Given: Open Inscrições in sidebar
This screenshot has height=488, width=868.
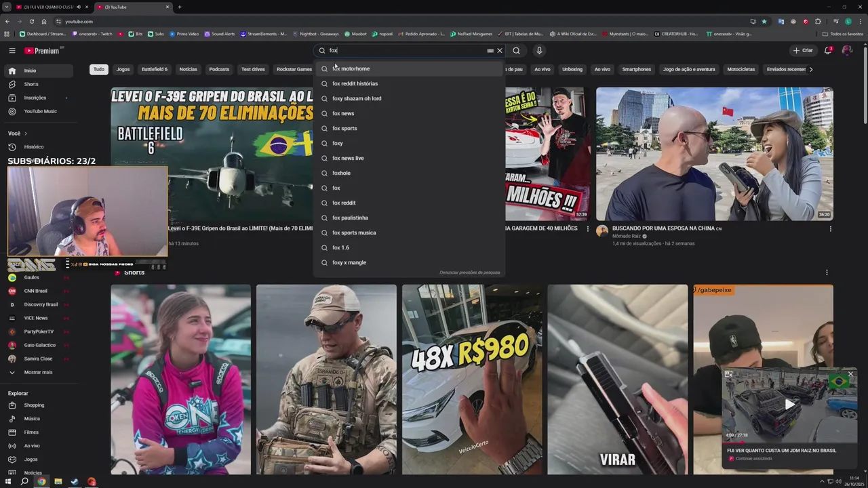Looking at the screenshot, I should [38, 98].
